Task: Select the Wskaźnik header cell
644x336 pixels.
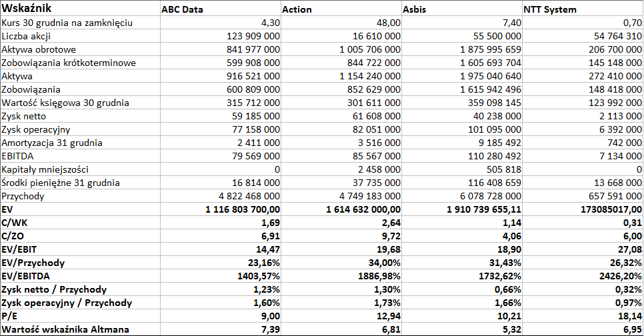Action: 80,8
